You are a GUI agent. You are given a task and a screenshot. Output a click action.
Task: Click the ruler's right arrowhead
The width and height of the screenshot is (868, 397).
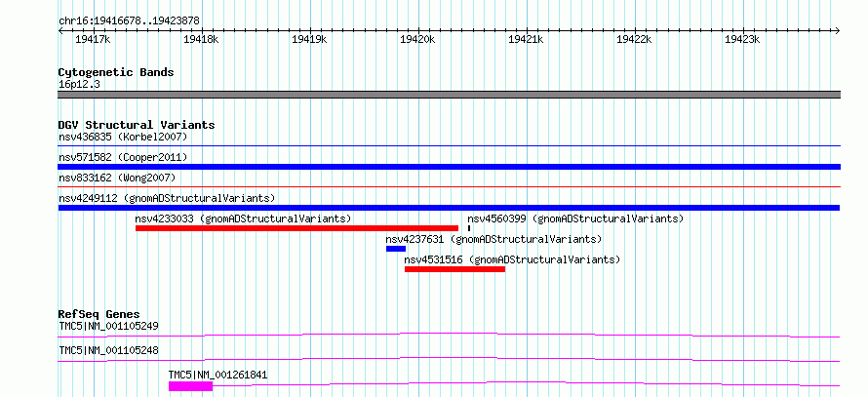[837, 31]
